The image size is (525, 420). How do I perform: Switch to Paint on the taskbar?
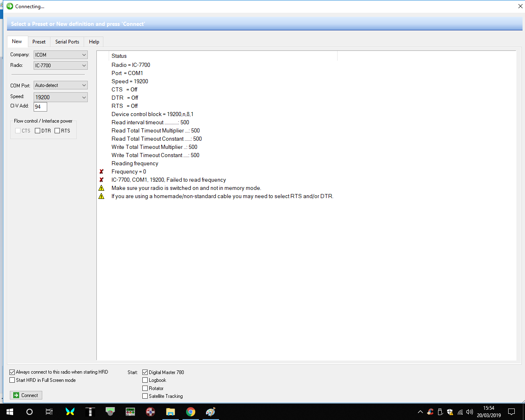click(210, 412)
